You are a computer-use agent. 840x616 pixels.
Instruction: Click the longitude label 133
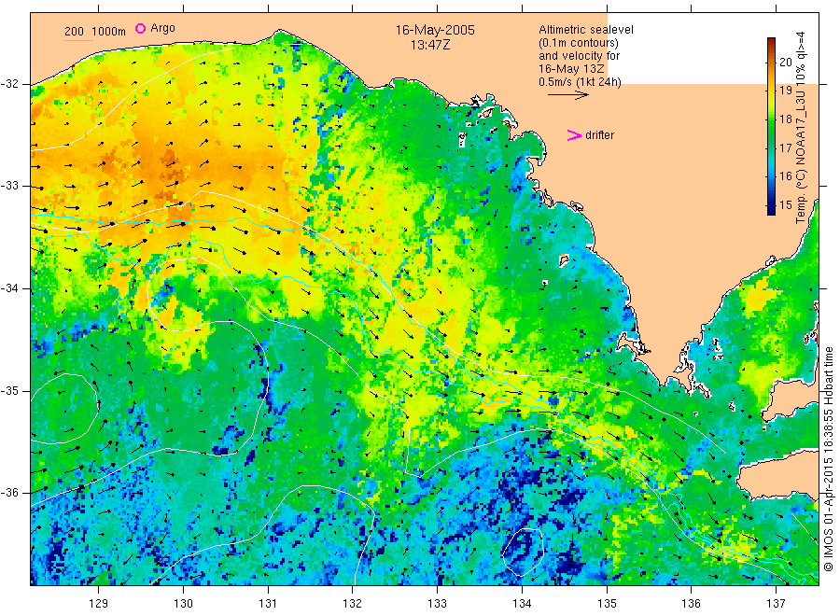(x=437, y=604)
